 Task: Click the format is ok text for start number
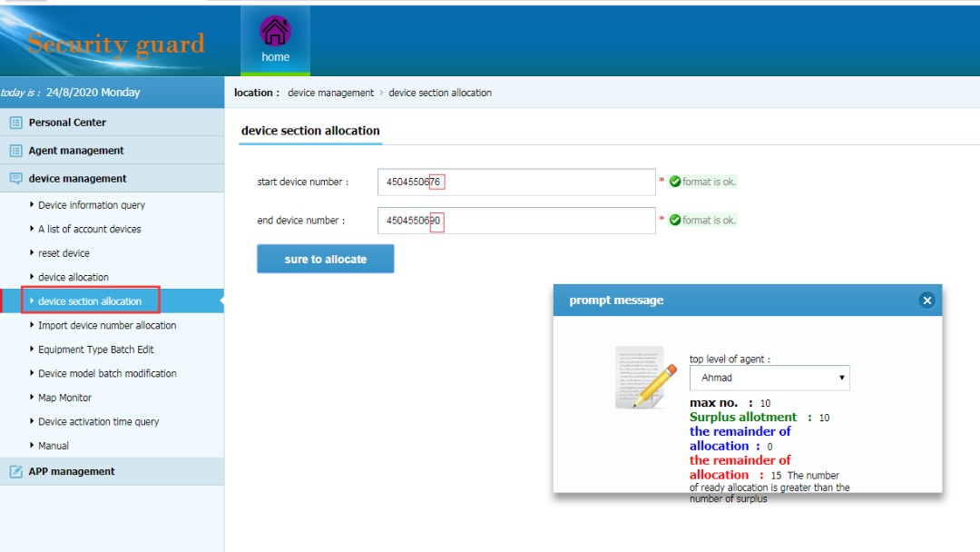(709, 182)
